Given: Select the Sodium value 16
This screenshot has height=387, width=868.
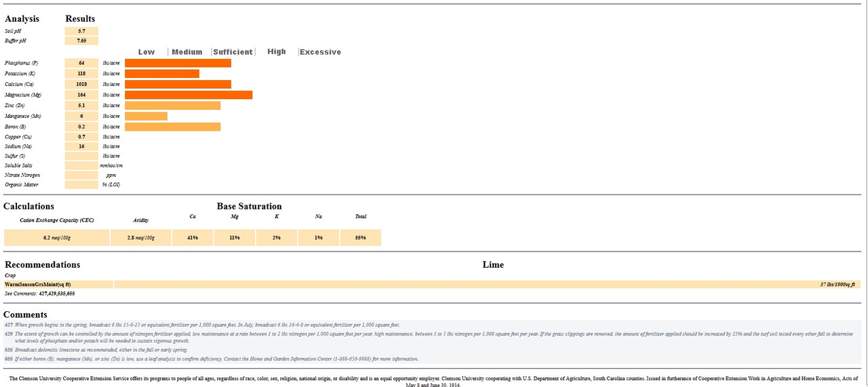Looking at the screenshot, I should click(x=81, y=146).
